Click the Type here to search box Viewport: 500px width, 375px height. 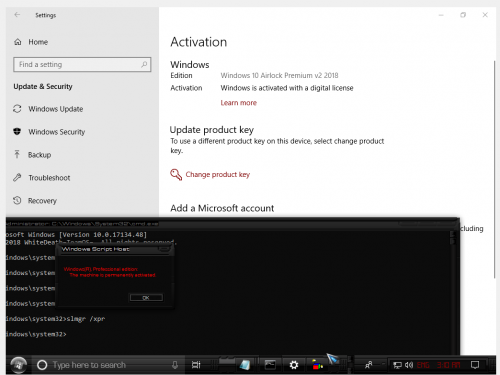pyautogui.click(x=108, y=365)
